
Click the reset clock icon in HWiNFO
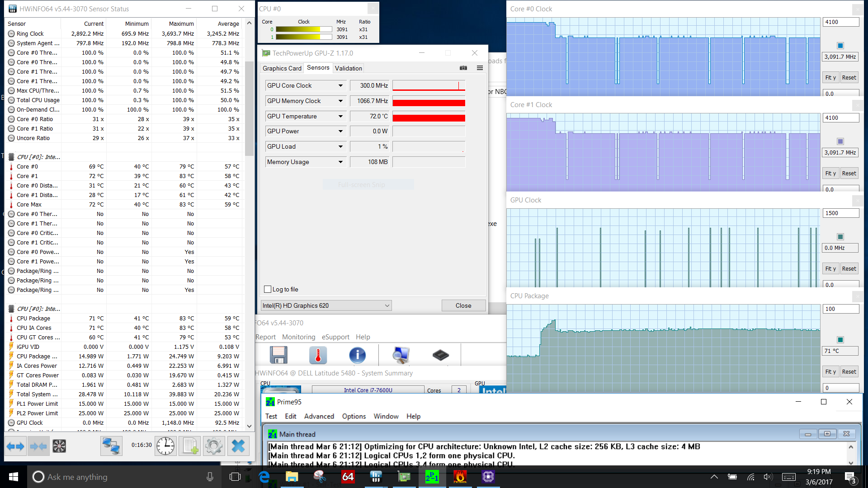(165, 446)
